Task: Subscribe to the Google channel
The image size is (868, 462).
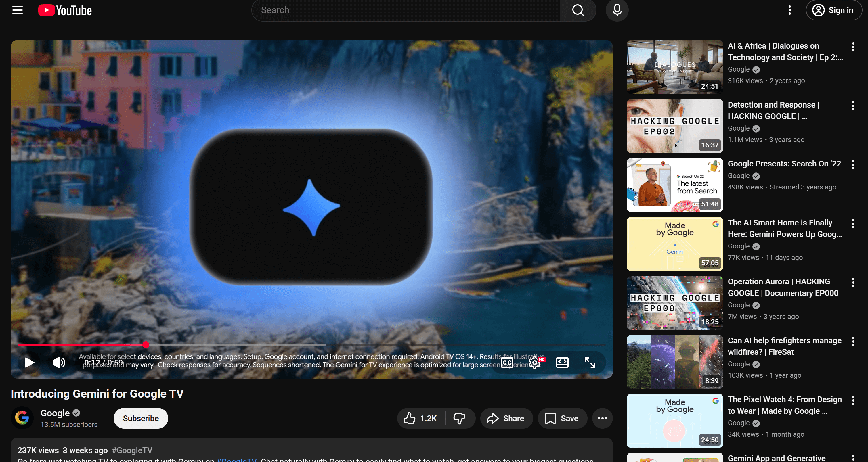Action: 141,418
